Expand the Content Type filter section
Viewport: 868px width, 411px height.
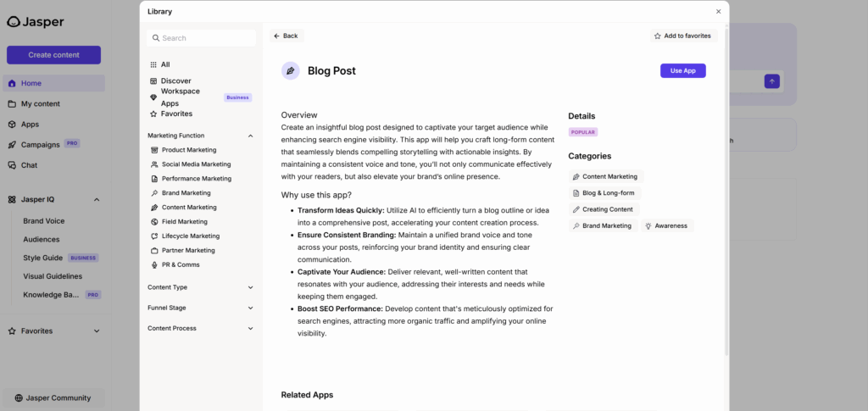tap(250, 287)
